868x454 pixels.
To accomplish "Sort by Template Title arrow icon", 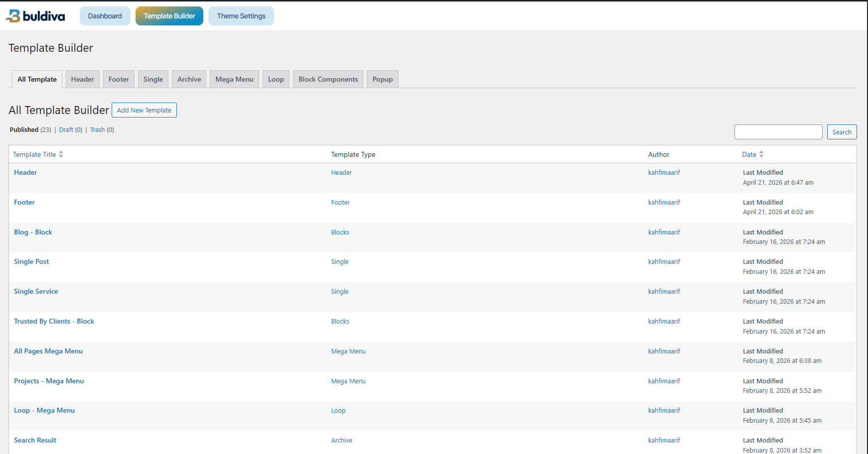I will 61,154.
